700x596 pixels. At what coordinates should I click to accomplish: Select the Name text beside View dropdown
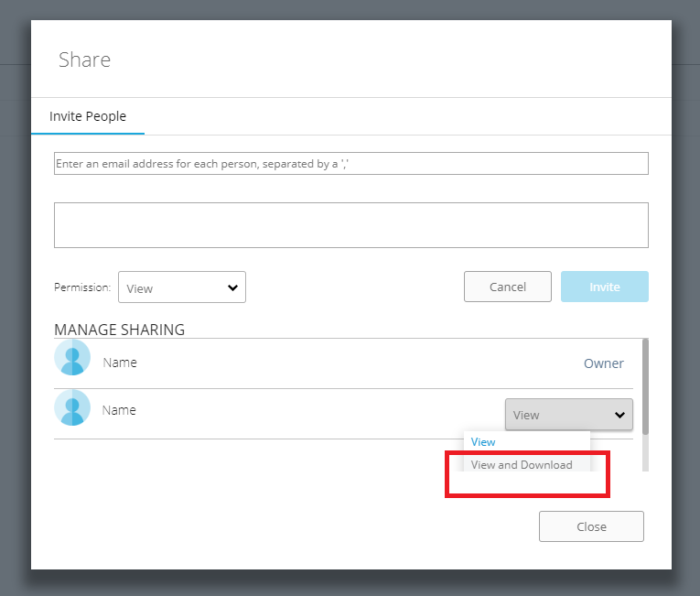120,410
